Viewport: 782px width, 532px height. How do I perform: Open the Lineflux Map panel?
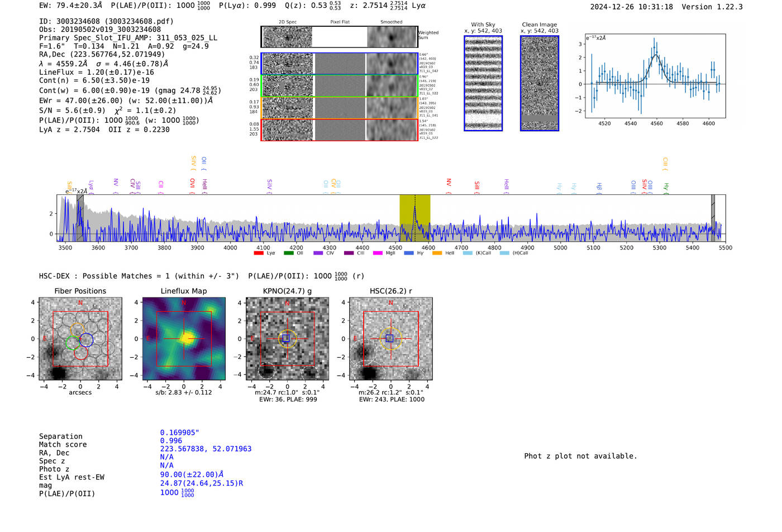[x=184, y=339]
